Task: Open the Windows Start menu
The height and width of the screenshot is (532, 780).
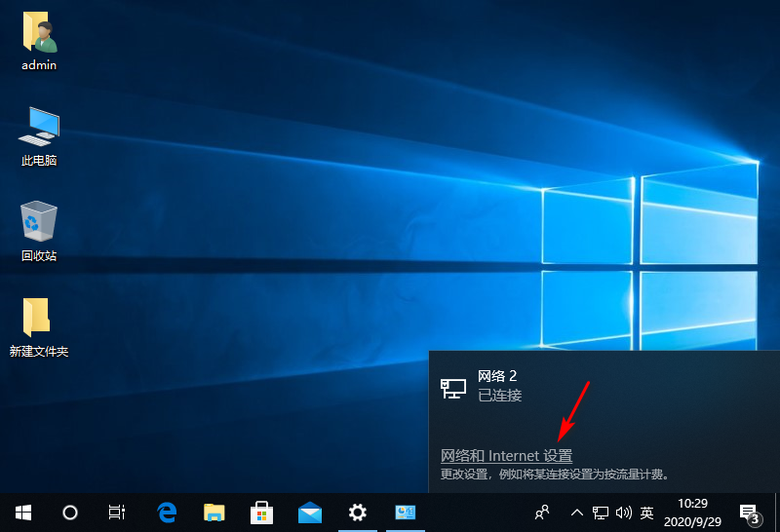Action: pyautogui.click(x=22, y=512)
